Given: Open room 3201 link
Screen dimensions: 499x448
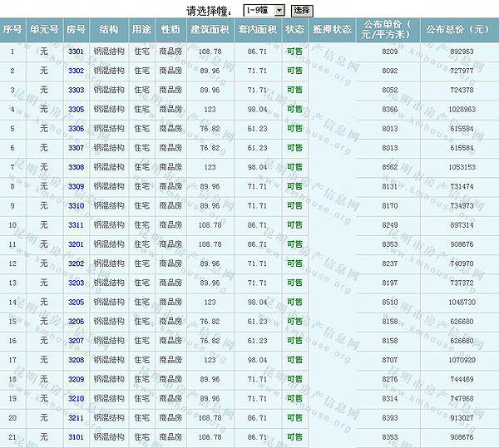Looking at the screenshot, I should point(76,244).
